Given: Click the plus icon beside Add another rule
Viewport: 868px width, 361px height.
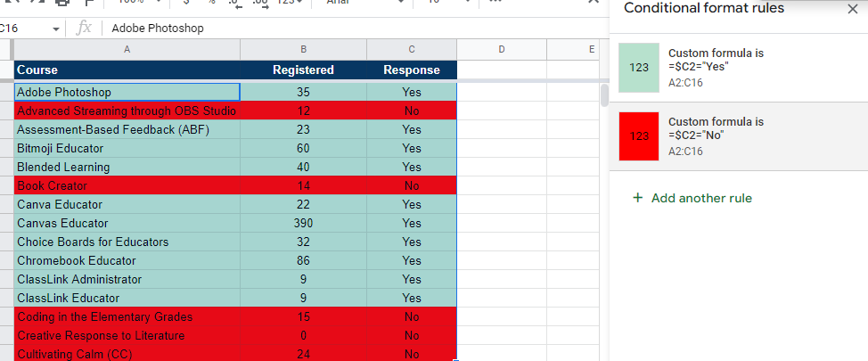Looking at the screenshot, I should 638,198.
